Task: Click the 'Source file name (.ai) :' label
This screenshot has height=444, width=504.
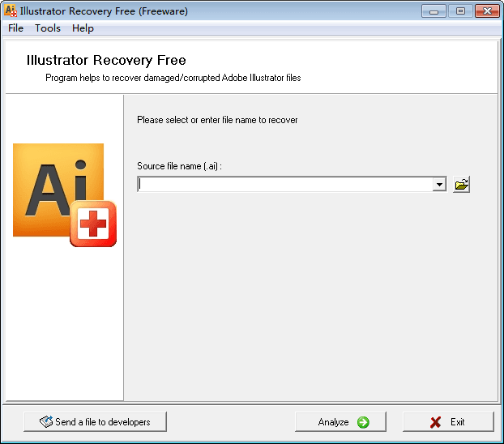Action: (179, 166)
